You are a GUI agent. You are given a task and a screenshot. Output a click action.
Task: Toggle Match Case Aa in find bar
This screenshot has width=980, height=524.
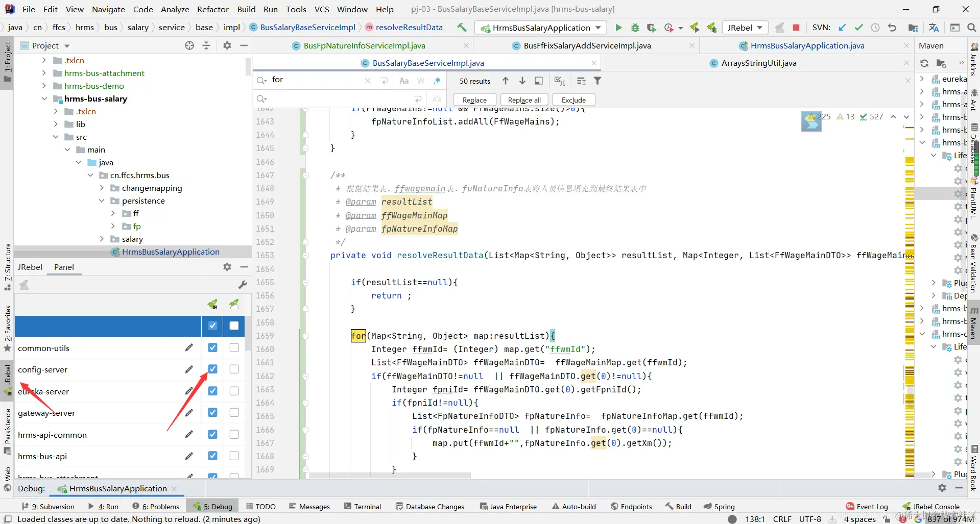coord(404,81)
